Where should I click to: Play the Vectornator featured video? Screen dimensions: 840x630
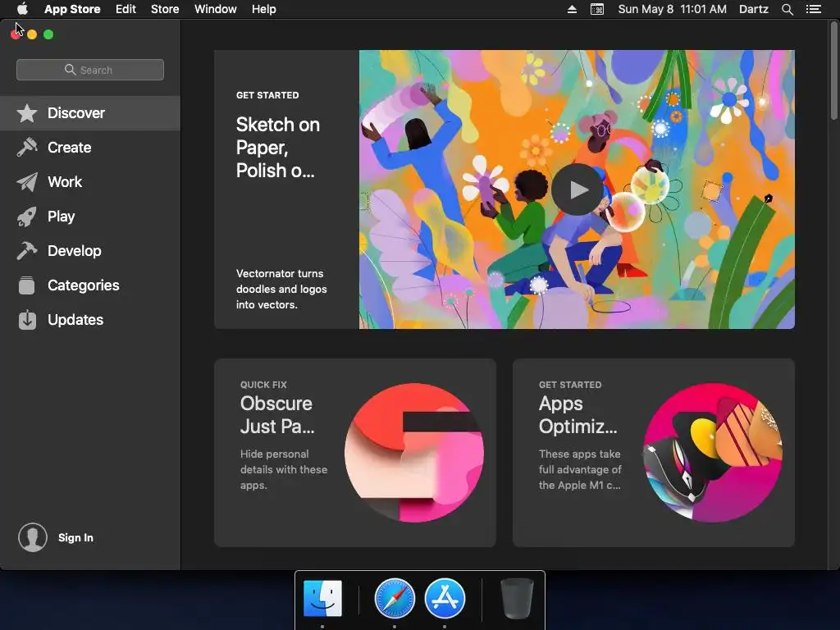577,189
